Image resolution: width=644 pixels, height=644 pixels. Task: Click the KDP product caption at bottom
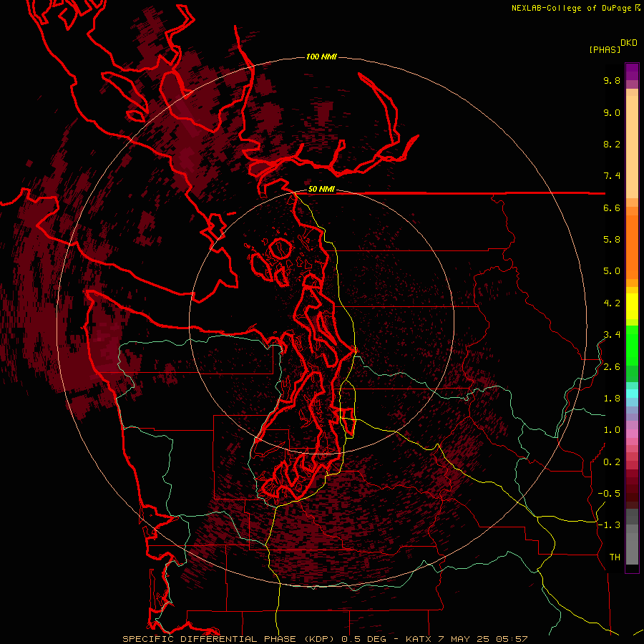click(x=325, y=639)
